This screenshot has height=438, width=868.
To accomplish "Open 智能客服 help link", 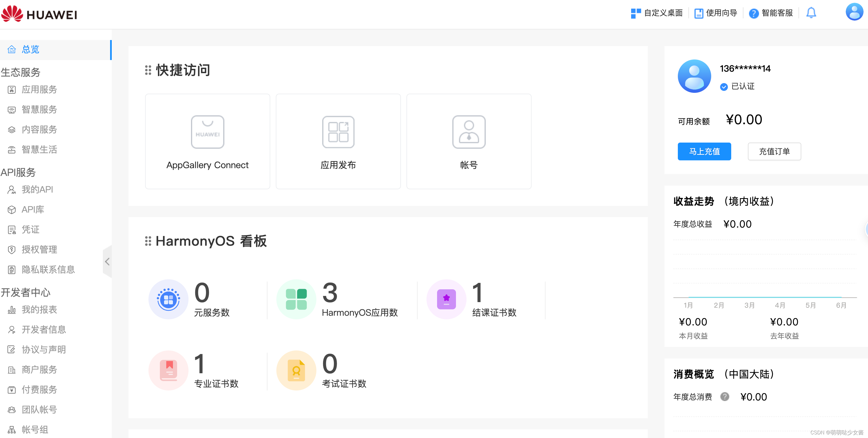I will tap(771, 13).
